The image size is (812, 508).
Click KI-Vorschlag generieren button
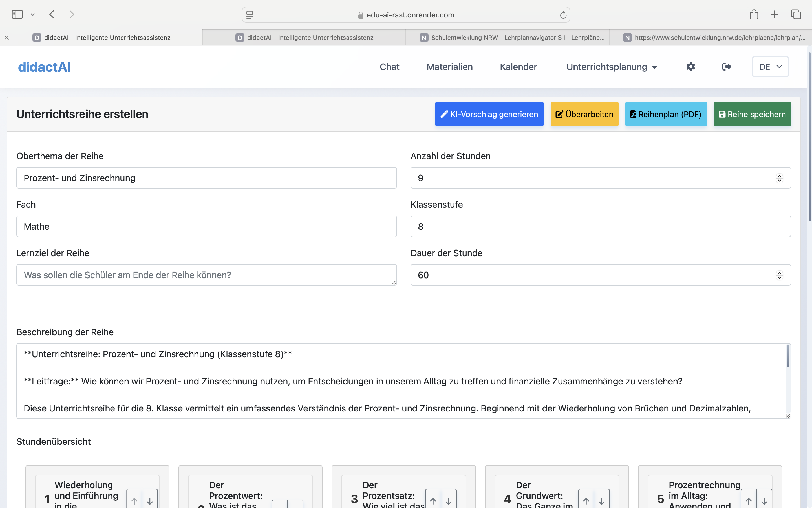[489, 114]
